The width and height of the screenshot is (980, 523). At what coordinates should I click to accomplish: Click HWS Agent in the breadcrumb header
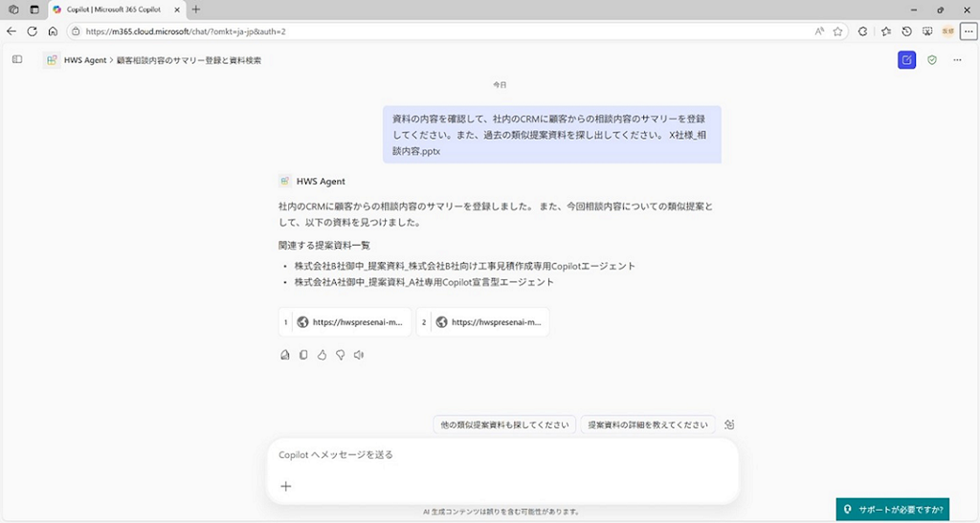coord(84,60)
